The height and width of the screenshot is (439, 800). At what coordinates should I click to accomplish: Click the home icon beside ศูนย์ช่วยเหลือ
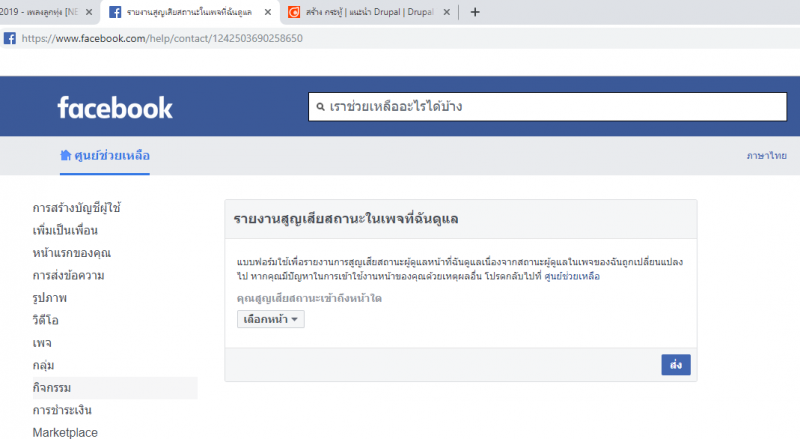tap(65, 155)
